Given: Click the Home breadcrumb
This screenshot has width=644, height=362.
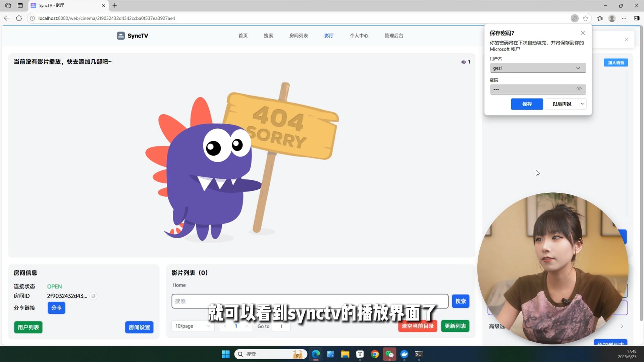Looking at the screenshot, I should (179, 285).
